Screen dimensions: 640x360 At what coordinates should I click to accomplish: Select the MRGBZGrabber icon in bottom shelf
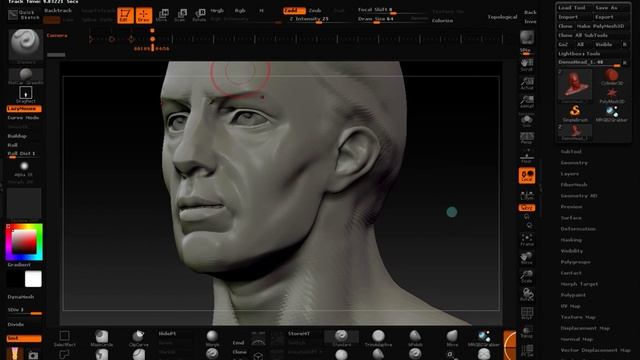pos(484,338)
